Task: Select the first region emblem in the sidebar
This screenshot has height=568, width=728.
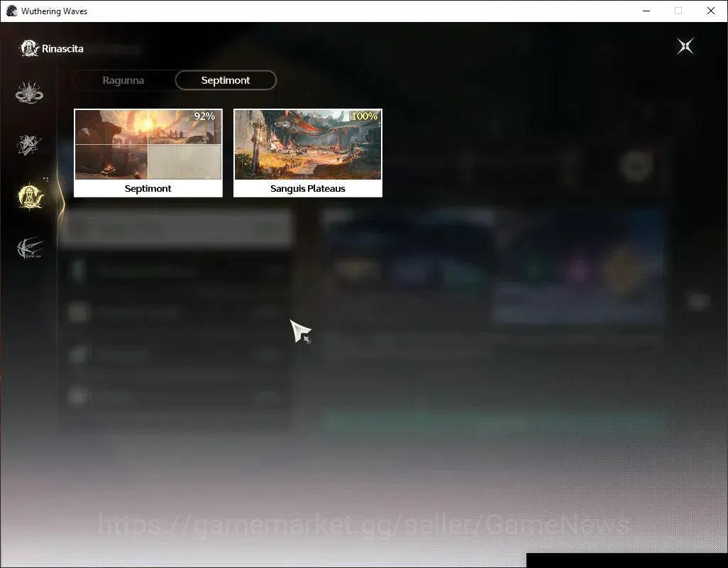Action: point(29,92)
